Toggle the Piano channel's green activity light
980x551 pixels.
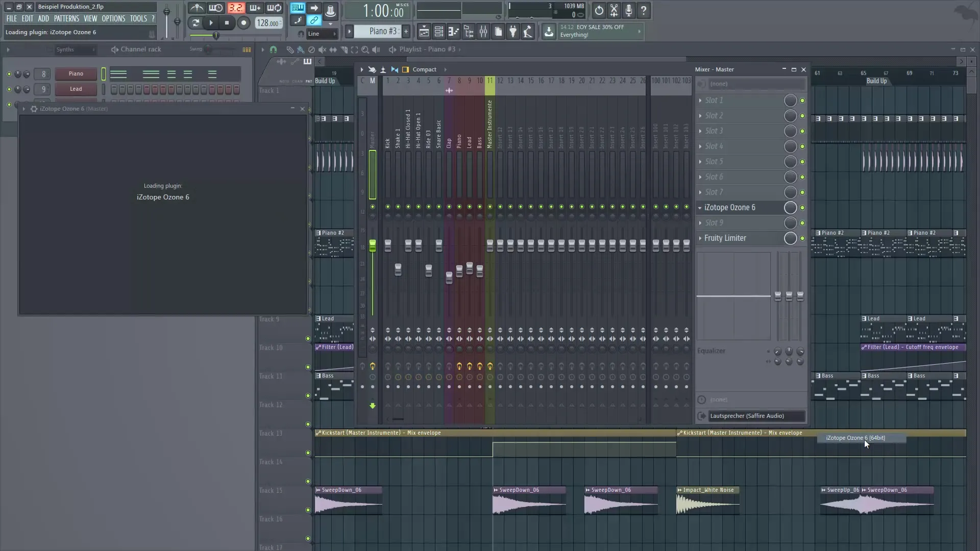[x=9, y=74]
